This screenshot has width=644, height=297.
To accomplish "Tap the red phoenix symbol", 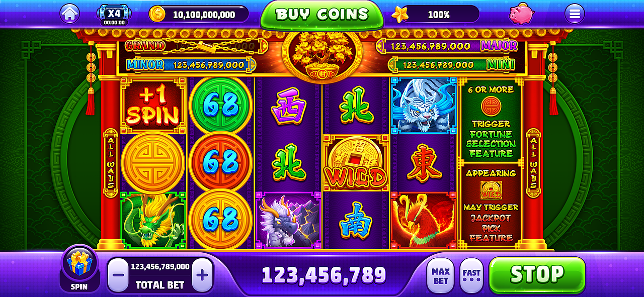I will pyautogui.click(x=423, y=220).
